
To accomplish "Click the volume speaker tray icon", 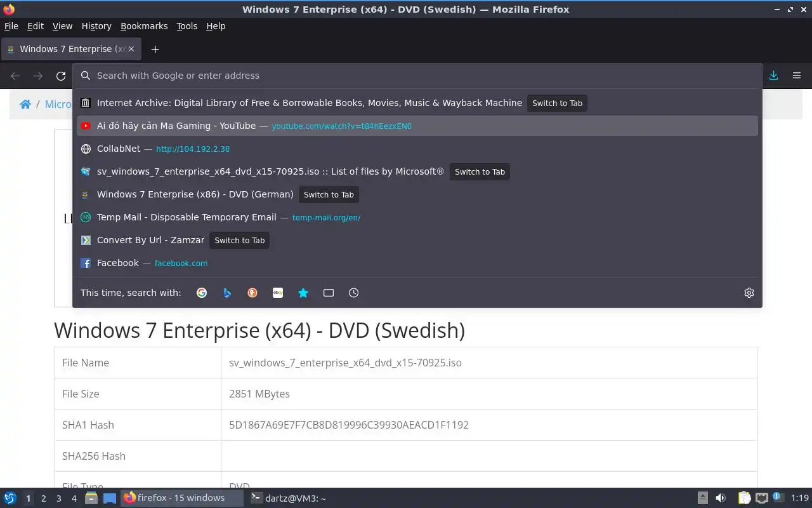I will [x=721, y=498].
